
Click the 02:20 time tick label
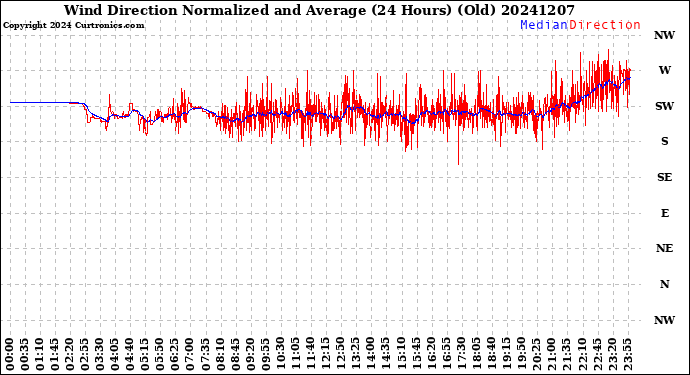tap(70, 353)
